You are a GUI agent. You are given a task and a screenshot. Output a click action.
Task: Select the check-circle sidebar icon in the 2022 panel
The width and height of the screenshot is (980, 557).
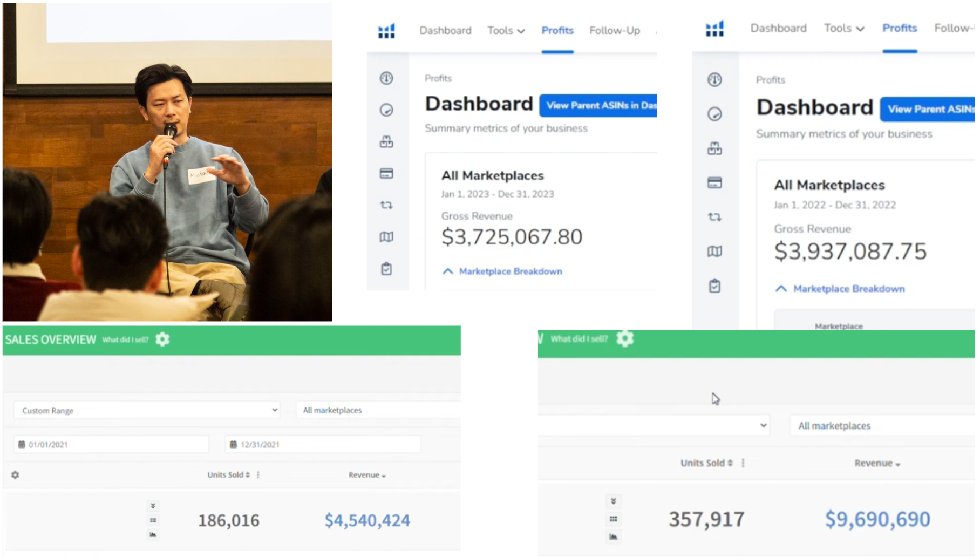tap(714, 114)
